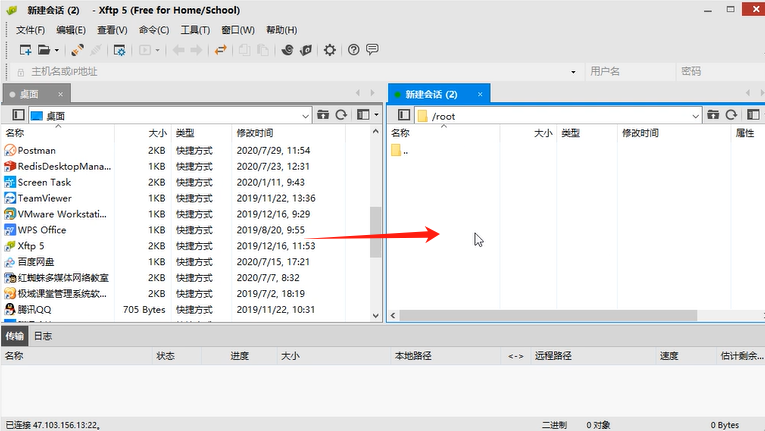Click the local pane view layout icon

tap(363, 115)
